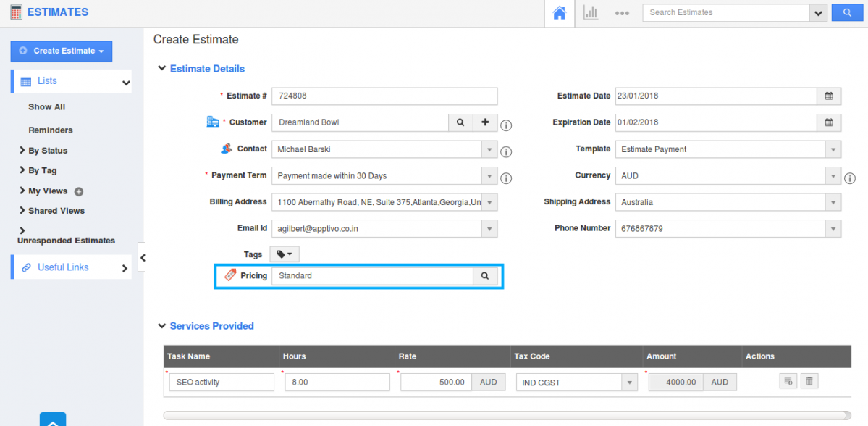Click the Useful Links chain icon

[26, 267]
